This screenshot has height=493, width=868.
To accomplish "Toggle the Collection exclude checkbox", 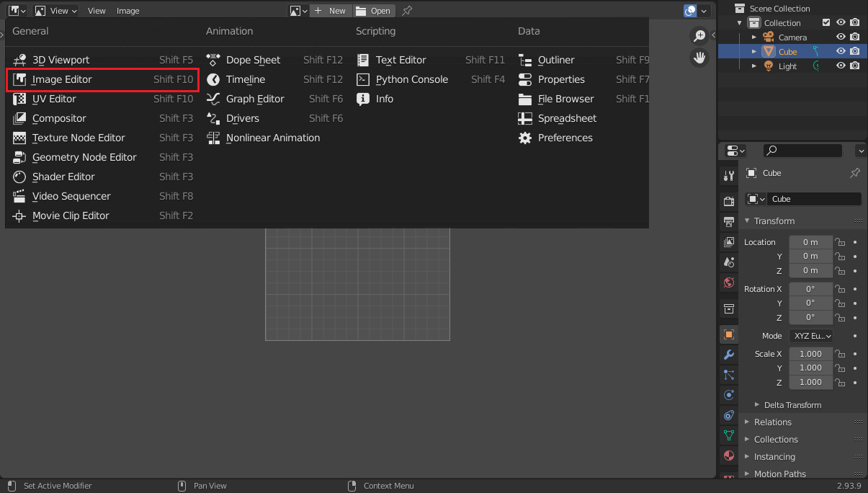I will click(826, 23).
